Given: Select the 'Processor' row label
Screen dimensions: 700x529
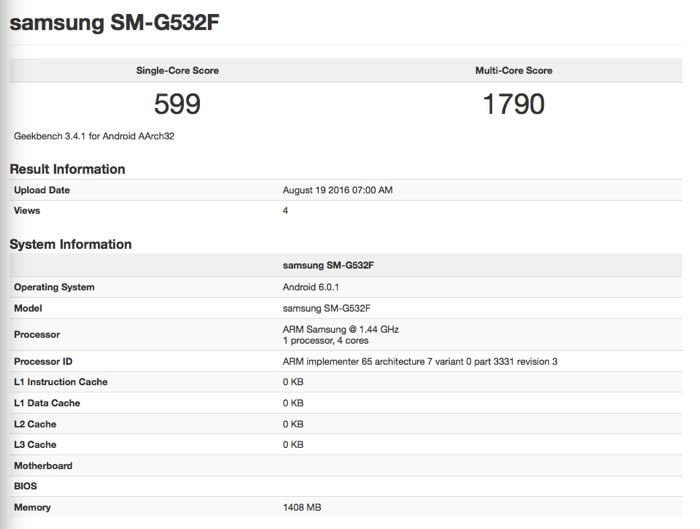Looking at the screenshot, I should tap(37, 334).
